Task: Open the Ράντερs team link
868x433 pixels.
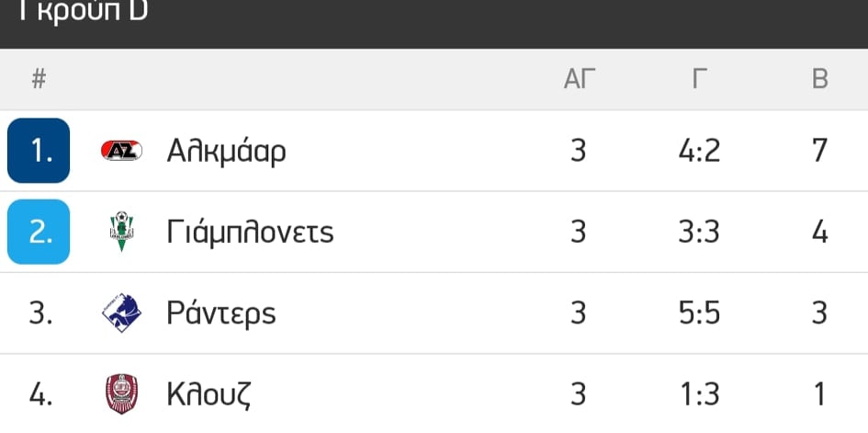Action: pos(220,313)
